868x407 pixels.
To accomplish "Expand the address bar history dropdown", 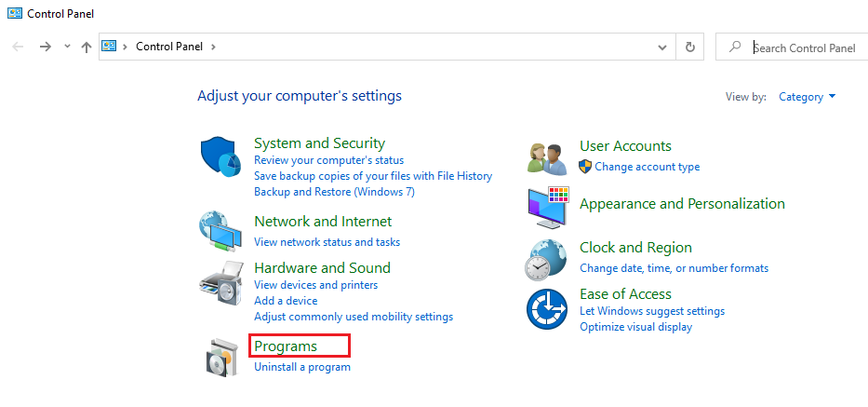I will (661, 47).
